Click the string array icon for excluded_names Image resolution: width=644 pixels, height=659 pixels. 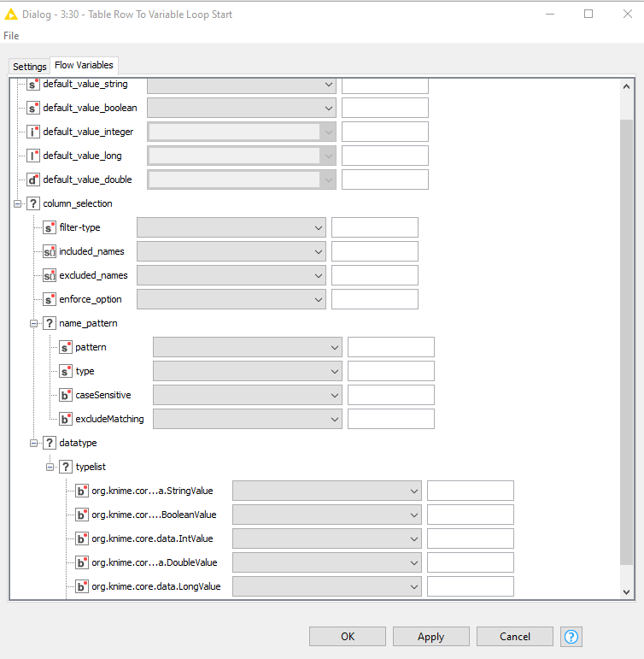[x=50, y=276]
